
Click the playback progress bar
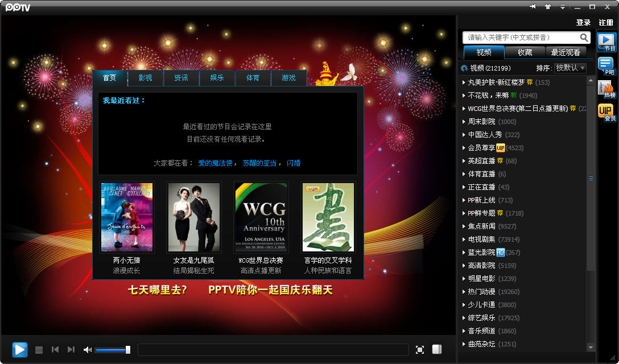(x=273, y=350)
